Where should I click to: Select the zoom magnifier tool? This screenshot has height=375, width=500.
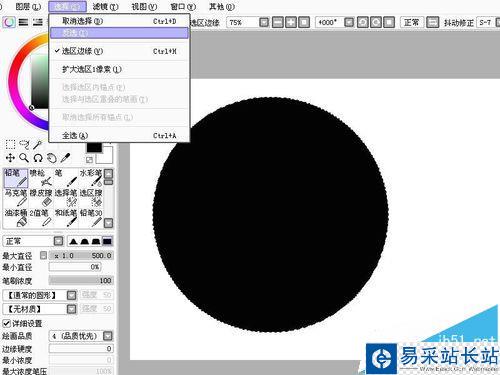[x=24, y=158]
